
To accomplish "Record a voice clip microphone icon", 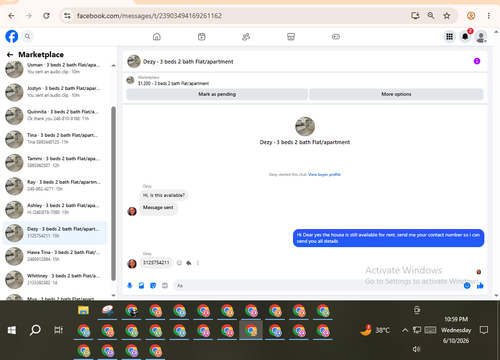I will (x=130, y=286).
